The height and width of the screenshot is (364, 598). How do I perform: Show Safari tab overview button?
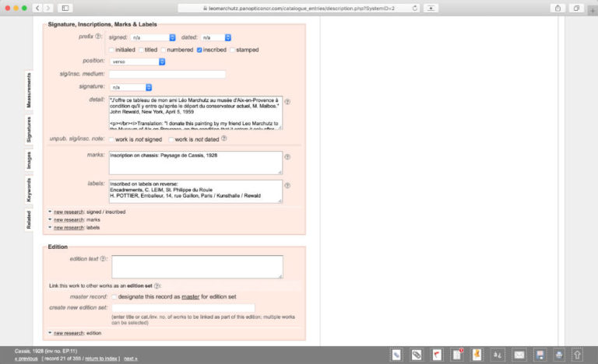tap(576, 8)
